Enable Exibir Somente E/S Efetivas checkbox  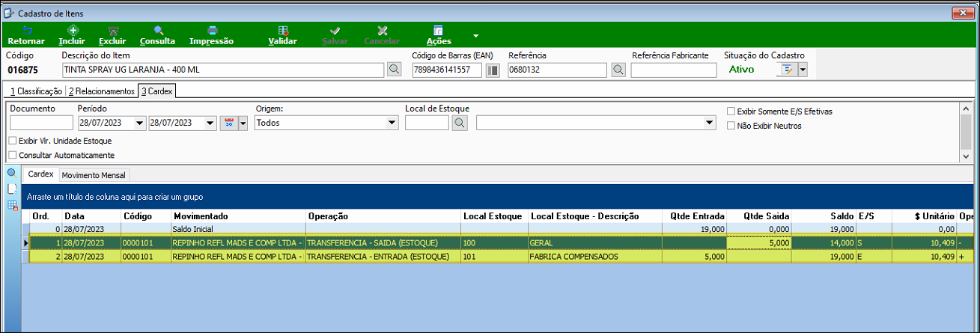pyautogui.click(x=731, y=111)
